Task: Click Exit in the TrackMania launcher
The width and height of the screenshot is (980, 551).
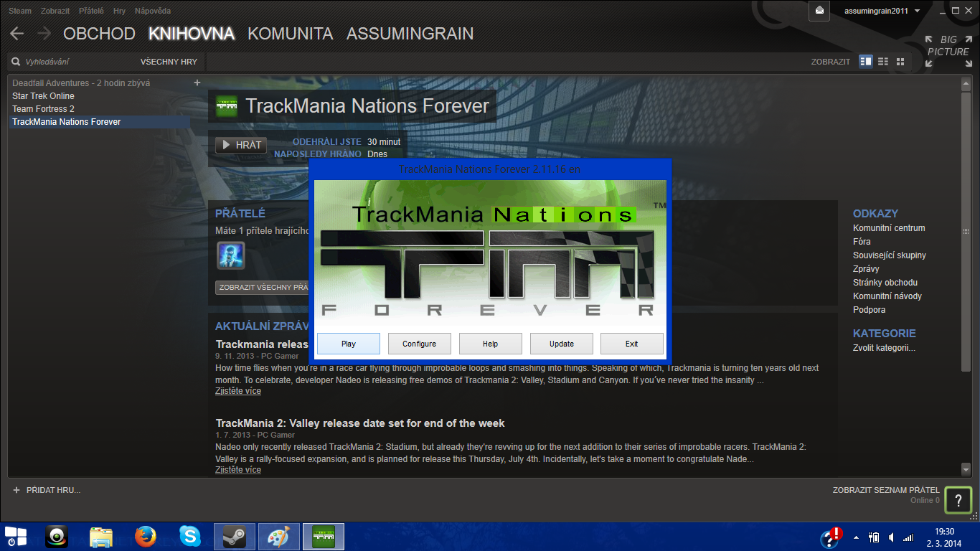Action: (632, 344)
